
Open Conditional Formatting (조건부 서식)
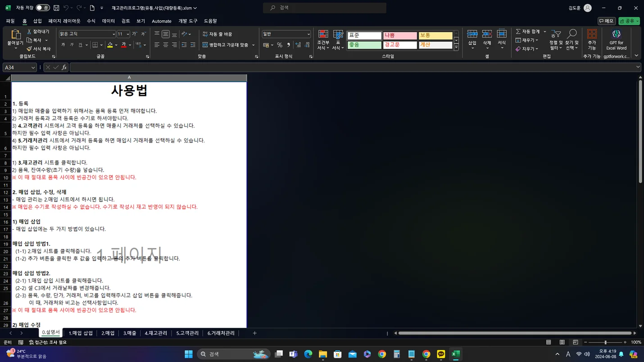pyautogui.click(x=323, y=40)
